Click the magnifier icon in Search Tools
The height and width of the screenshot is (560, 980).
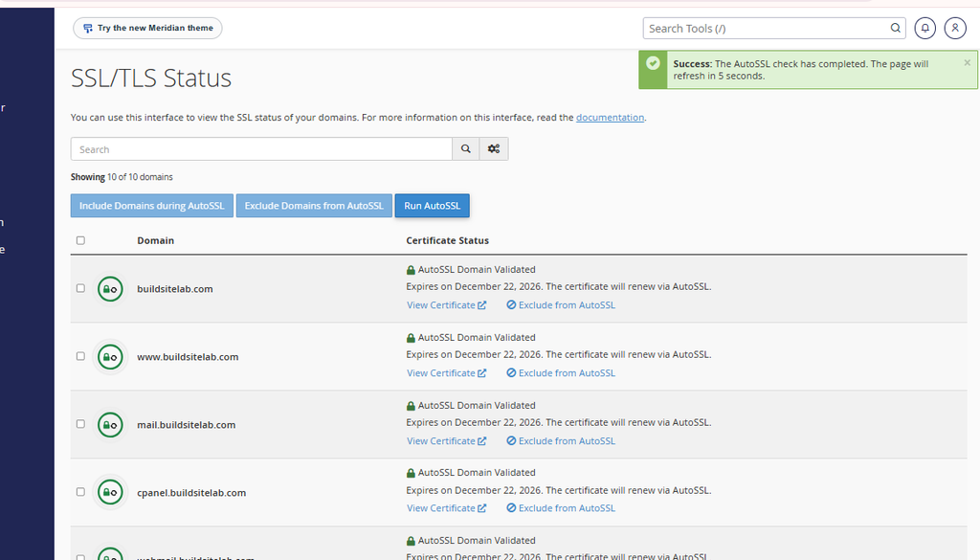pos(896,28)
